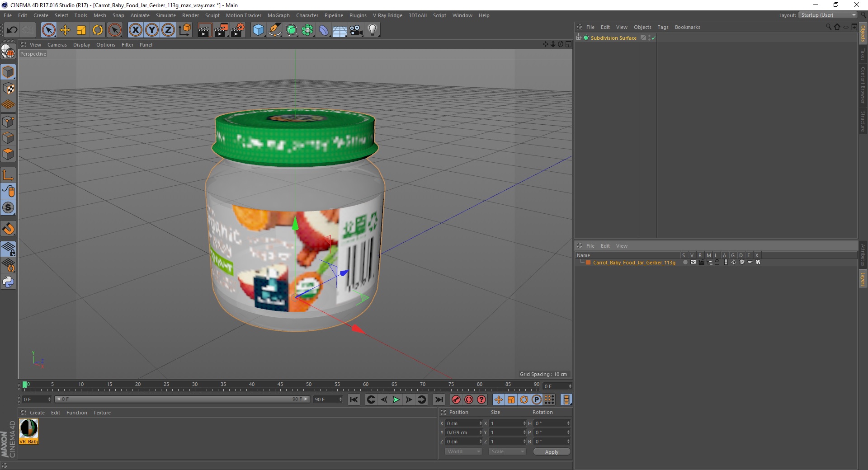The image size is (868, 470).
Task: Click the Position Y 0.039 cm field
Action: pyautogui.click(x=464, y=432)
